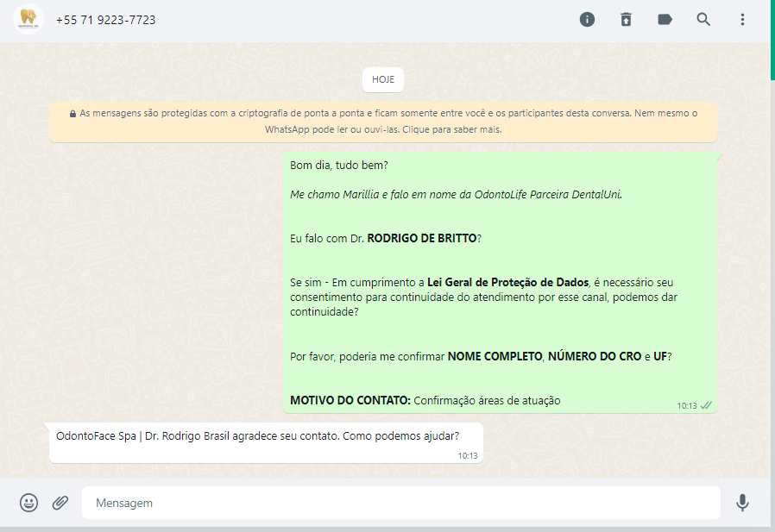Viewport: 775px width, 532px height.
Task: Click 10:13 timestamp on received message
Action: coord(468,456)
